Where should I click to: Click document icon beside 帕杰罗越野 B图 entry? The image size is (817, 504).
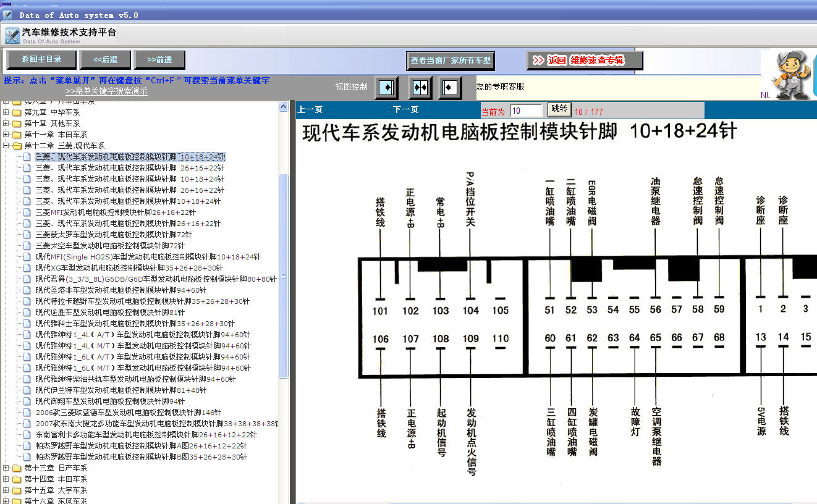click(27, 457)
